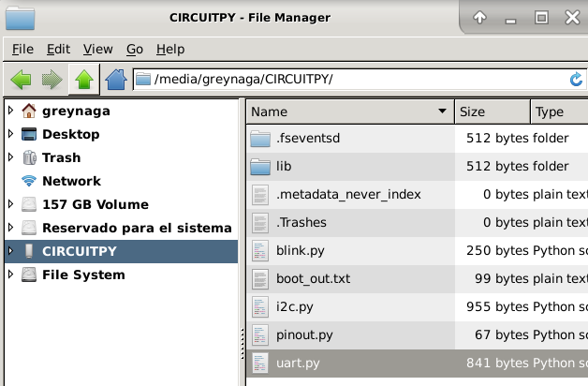
Task: Select the blink.py file name
Action: click(x=301, y=250)
